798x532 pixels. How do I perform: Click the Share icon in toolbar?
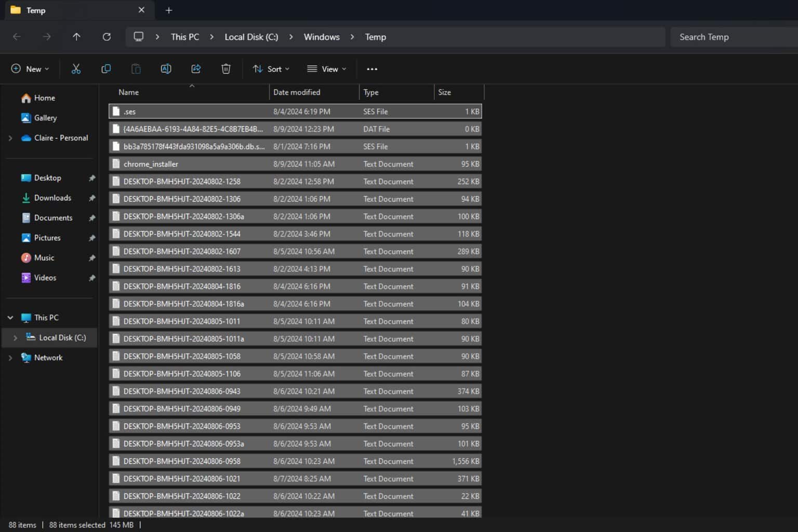pos(196,69)
